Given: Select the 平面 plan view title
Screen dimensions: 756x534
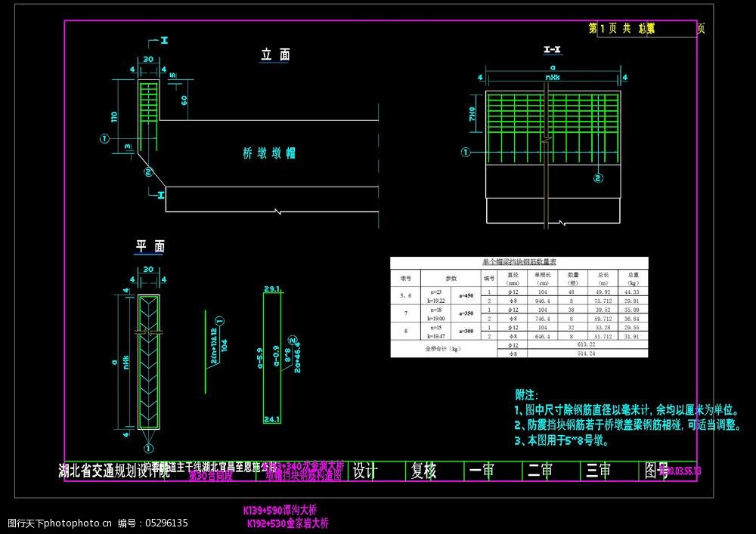Looking at the screenshot, I should point(150,246).
